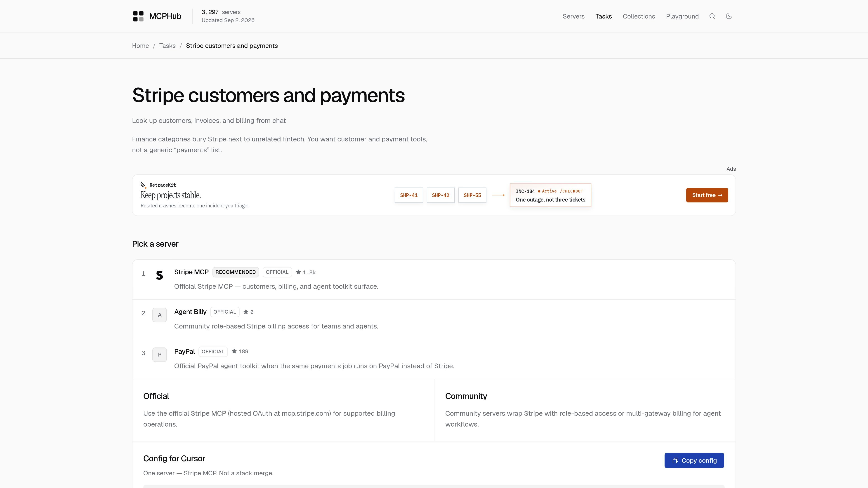This screenshot has width=868, height=488.
Task: Click the Stripe customers and payments breadcrumb
Action: (x=232, y=46)
